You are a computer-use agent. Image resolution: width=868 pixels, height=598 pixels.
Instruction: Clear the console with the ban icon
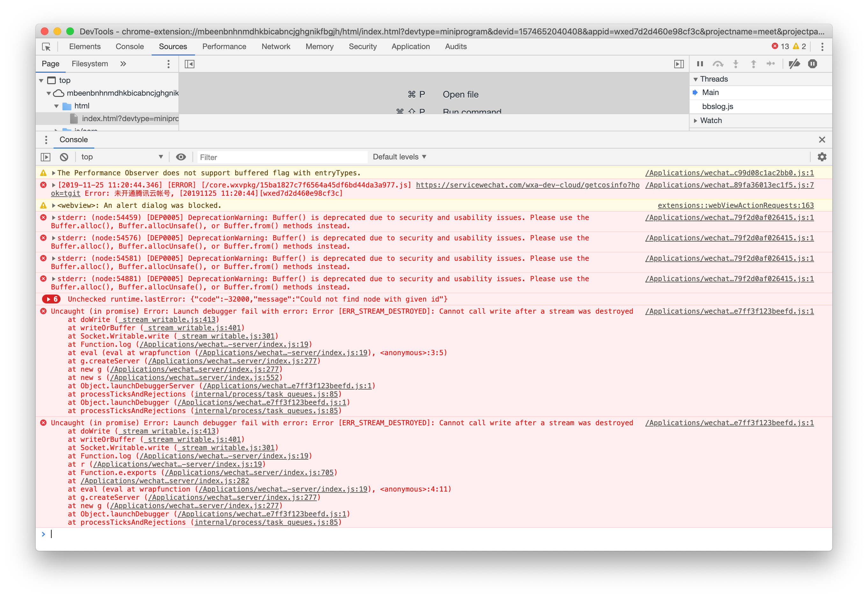[x=64, y=157]
